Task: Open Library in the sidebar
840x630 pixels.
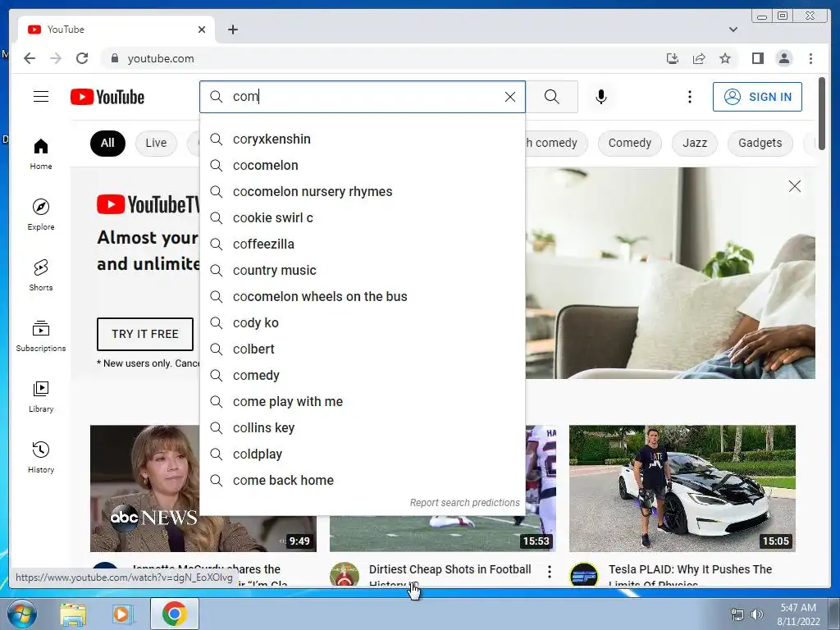Action: (41, 396)
